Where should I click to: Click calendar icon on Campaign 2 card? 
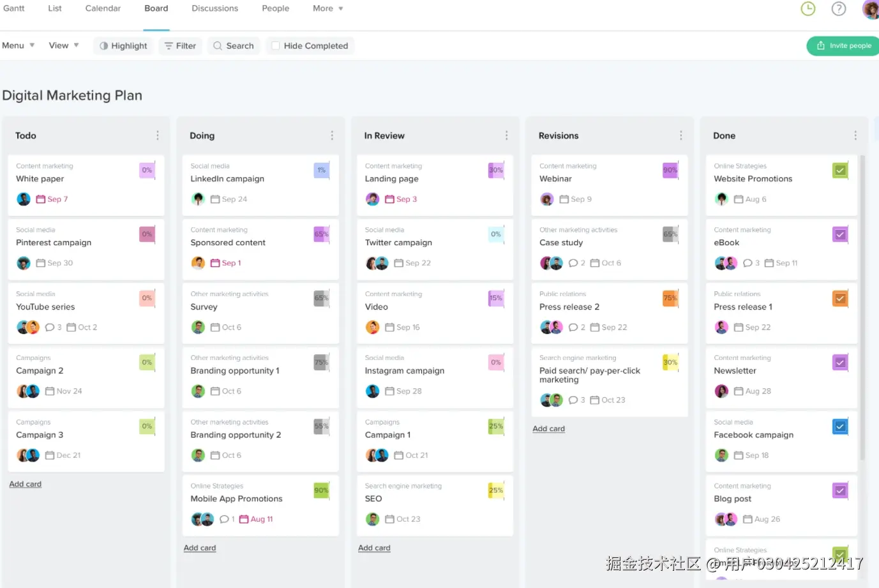[50, 391]
